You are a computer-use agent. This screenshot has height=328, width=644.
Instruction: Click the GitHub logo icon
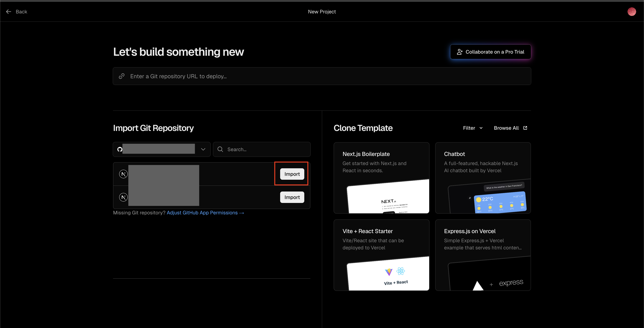pos(120,149)
